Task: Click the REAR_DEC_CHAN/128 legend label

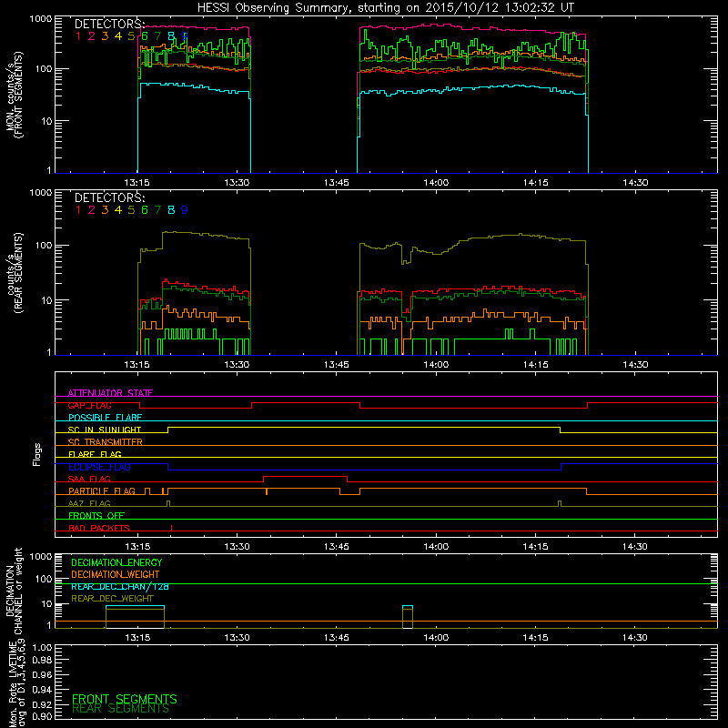Action: click(120, 586)
